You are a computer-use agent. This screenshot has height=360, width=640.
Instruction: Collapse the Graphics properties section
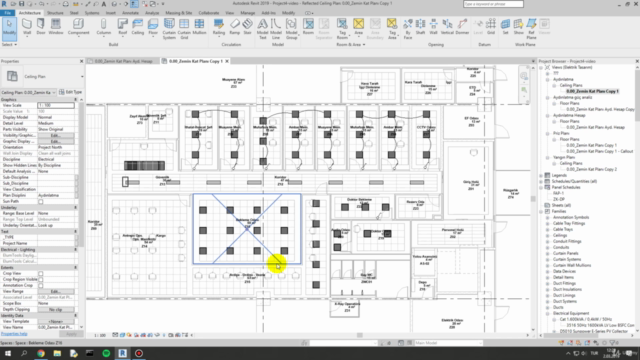click(75, 100)
